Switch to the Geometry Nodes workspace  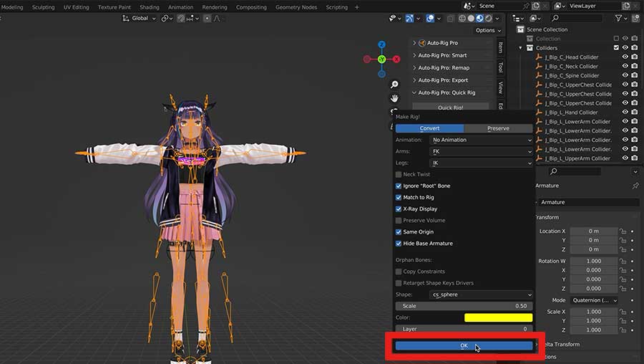[x=296, y=7]
